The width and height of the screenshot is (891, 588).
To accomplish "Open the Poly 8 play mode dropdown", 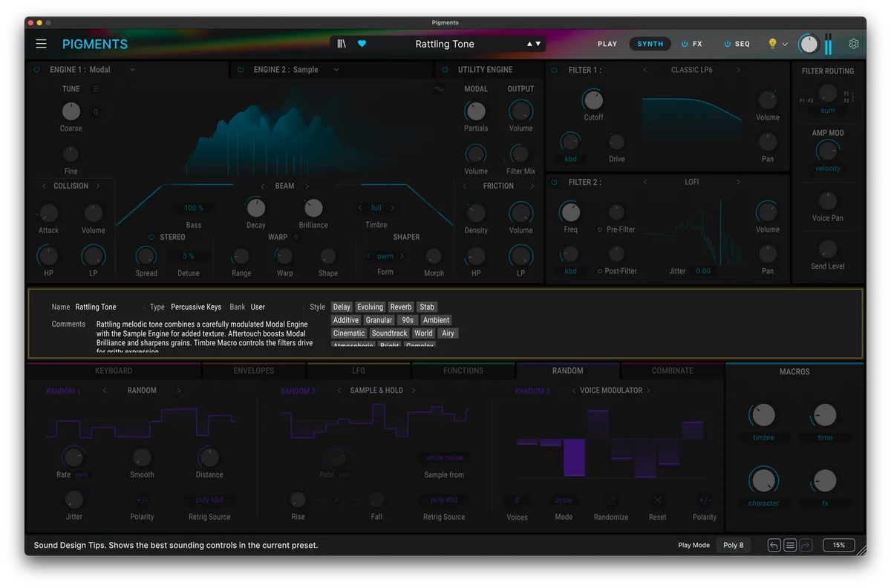I will pos(734,545).
